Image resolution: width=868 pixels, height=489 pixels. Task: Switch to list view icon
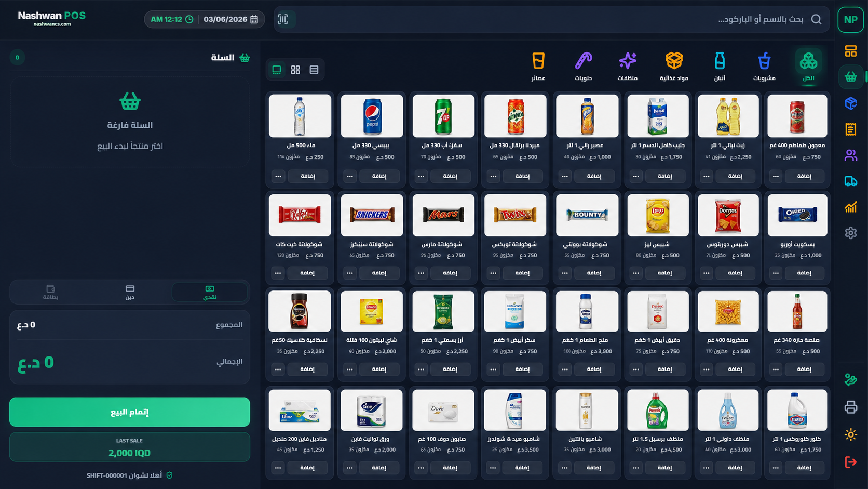point(314,70)
